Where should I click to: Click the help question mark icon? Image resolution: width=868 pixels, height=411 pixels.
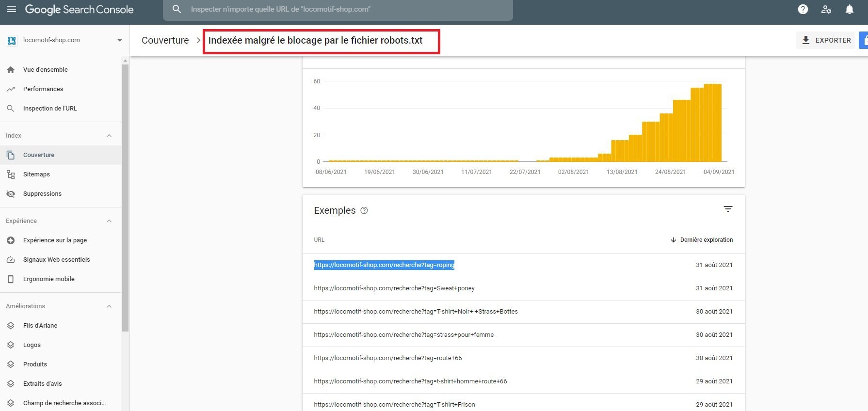(803, 9)
